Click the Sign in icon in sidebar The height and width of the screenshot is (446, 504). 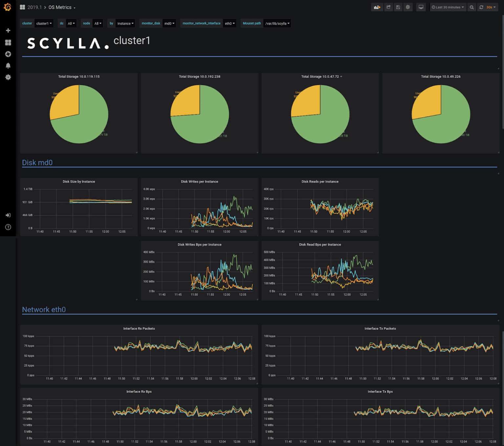pyautogui.click(x=8, y=215)
